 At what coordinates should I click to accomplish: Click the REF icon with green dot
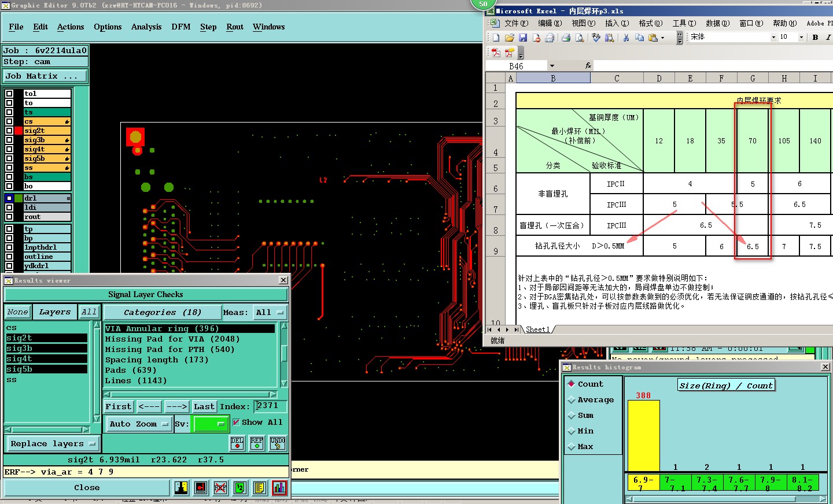[x=257, y=443]
